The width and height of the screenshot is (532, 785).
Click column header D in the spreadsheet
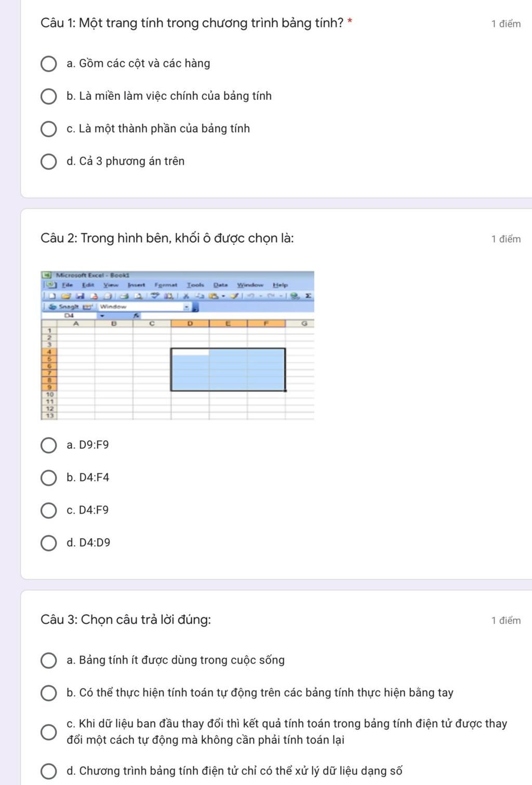pyautogui.click(x=190, y=323)
